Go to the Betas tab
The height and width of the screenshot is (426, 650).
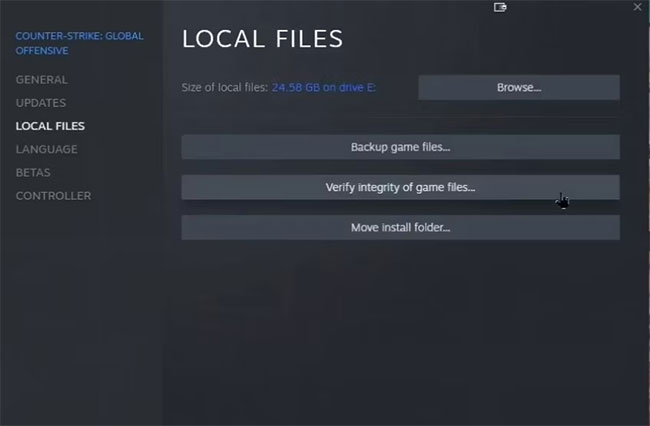[x=33, y=172]
